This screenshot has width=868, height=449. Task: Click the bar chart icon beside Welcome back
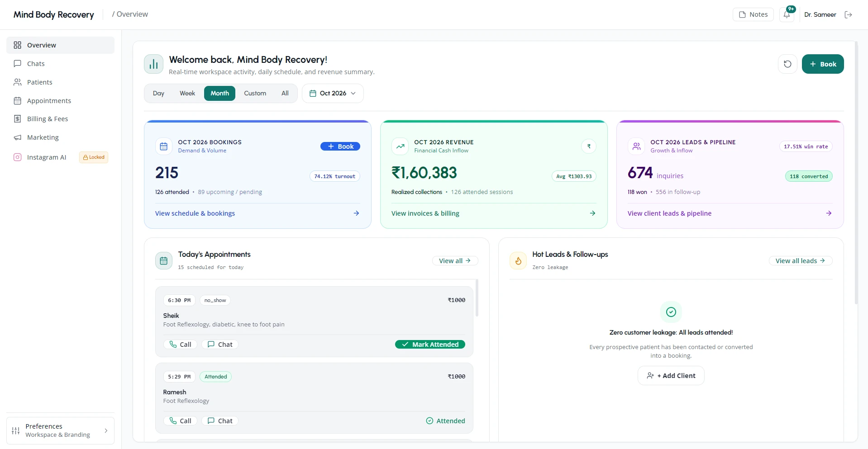154,64
